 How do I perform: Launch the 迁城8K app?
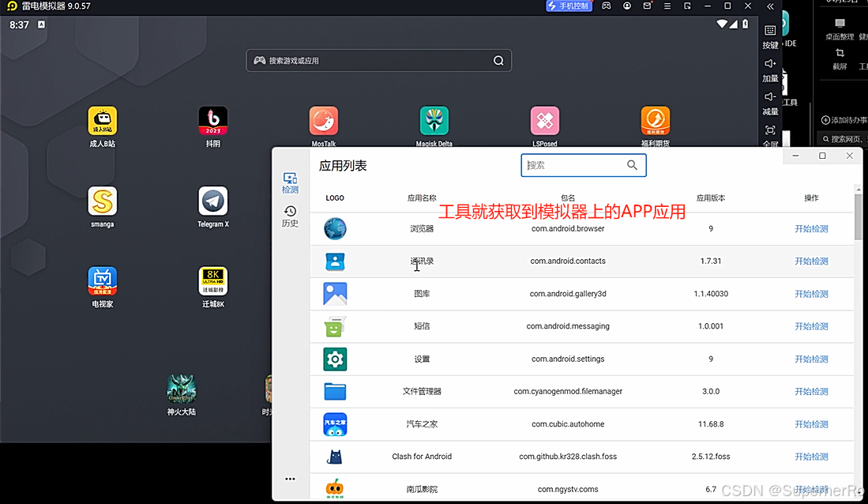(x=213, y=280)
